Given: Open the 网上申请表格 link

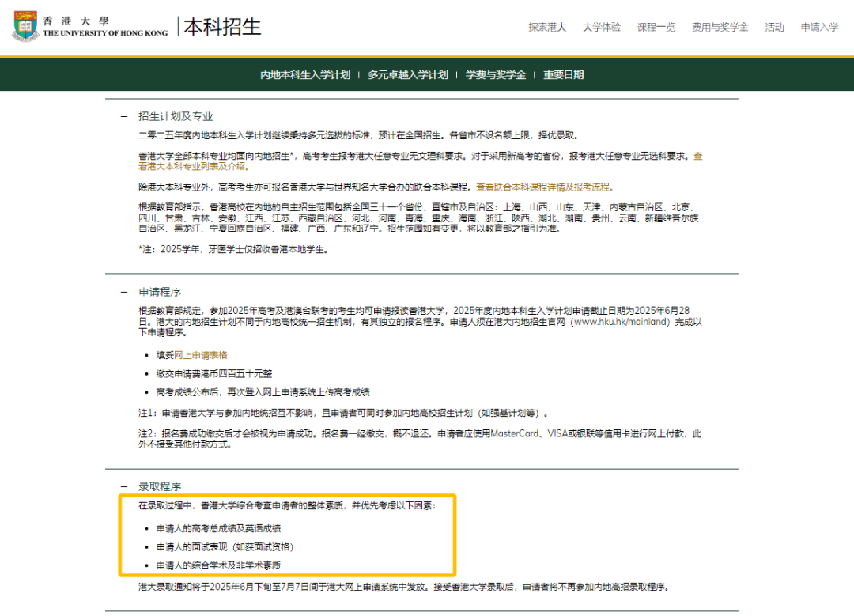Looking at the screenshot, I should [200, 355].
